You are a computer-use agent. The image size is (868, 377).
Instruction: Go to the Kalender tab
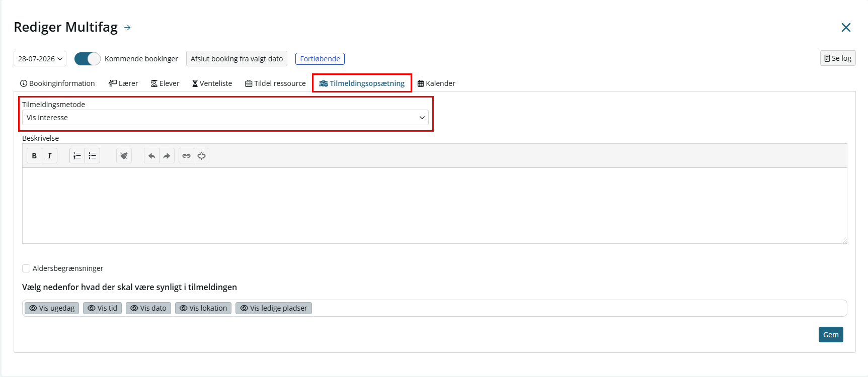coord(436,83)
